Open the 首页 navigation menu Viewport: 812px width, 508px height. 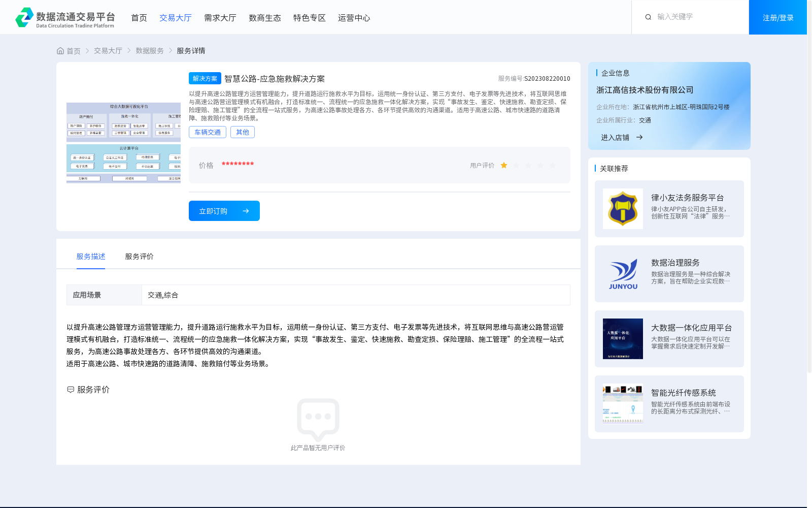[139, 18]
